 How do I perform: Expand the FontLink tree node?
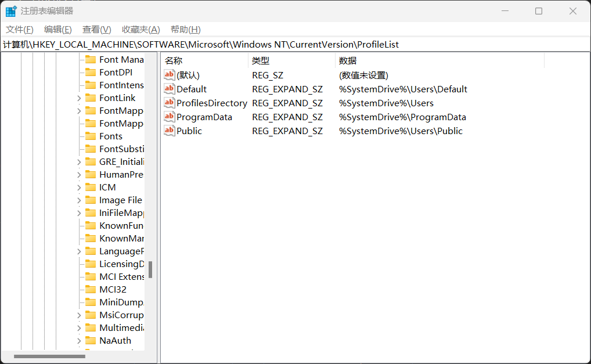coord(79,98)
